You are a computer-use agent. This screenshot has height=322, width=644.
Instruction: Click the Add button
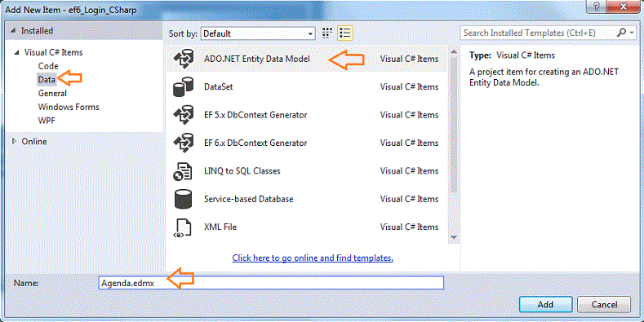tap(545, 304)
